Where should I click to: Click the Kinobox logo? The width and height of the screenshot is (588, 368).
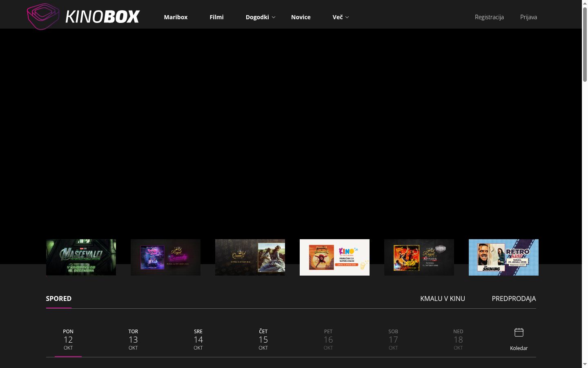[x=83, y=16]
